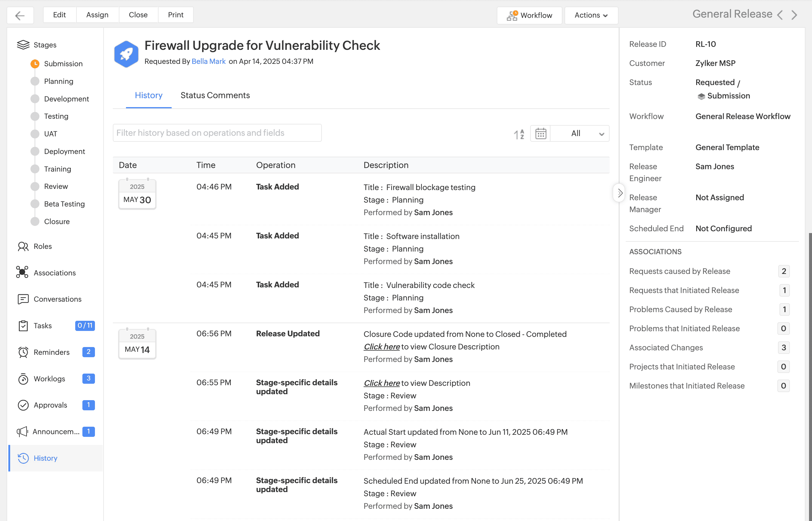
Task: Open Associated Changes count badge
Action: click(x=783, y=347)
